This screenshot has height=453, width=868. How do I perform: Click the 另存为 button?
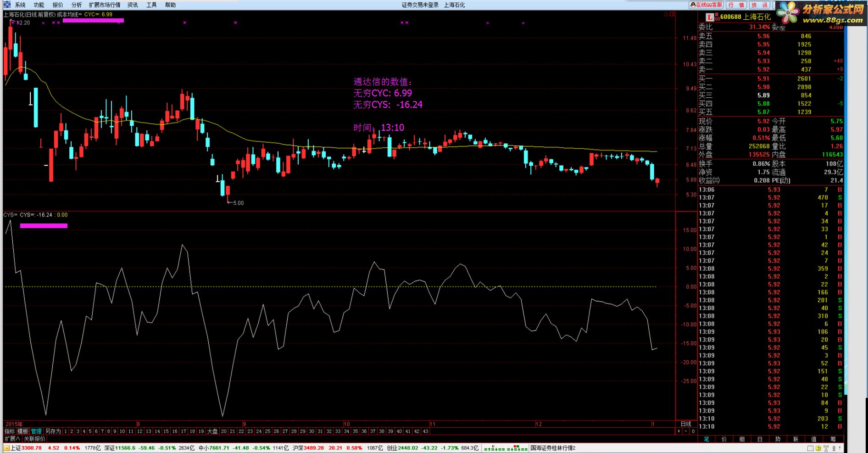pos(53,431)
